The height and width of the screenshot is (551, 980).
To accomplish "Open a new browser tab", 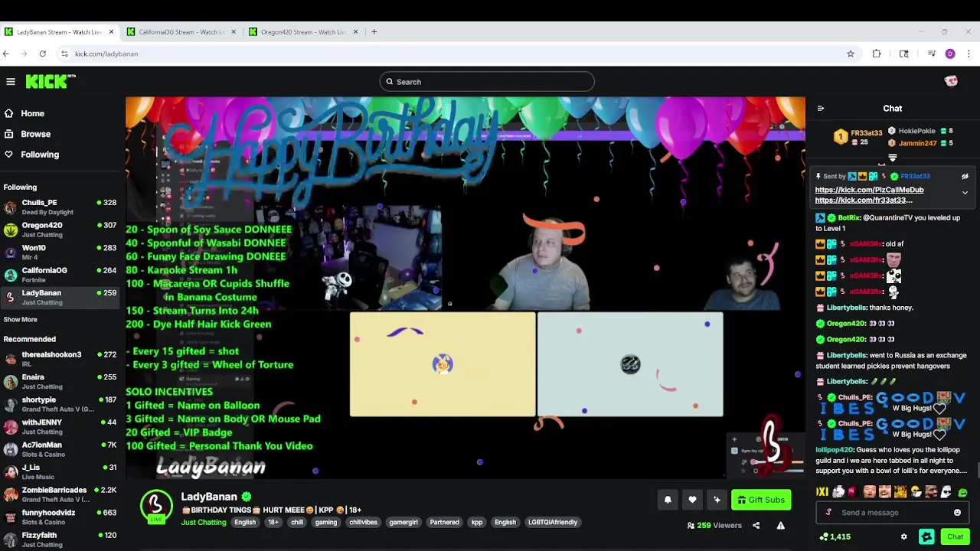I will pyautogui.click(x=374, y=32).
